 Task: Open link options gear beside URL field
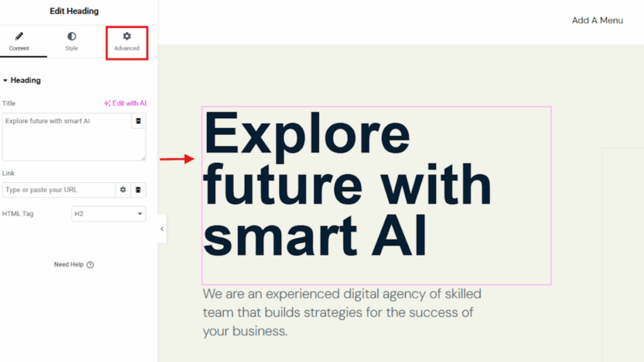123,190
